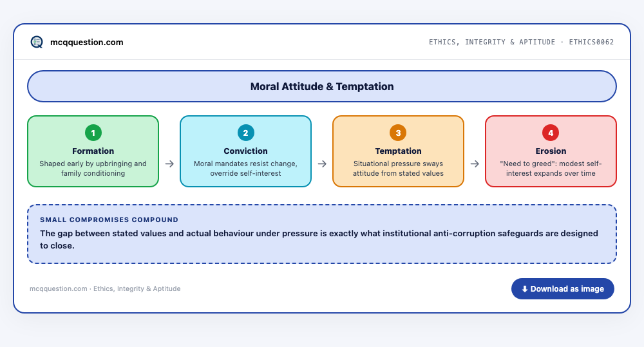Click the green number 1 badge
This screenshot has width=644, height=347.
click(93, 133)
